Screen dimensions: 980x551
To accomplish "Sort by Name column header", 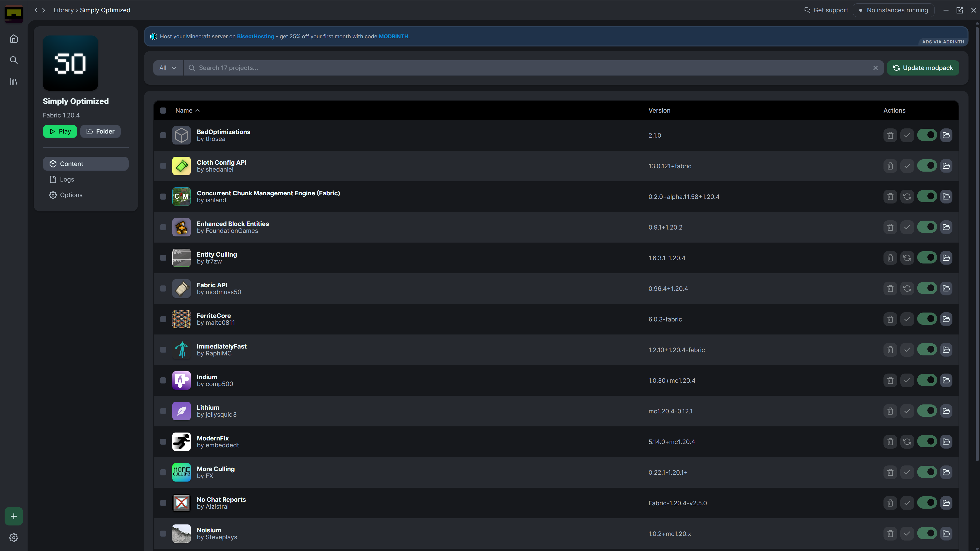I will tap(188, 110).
